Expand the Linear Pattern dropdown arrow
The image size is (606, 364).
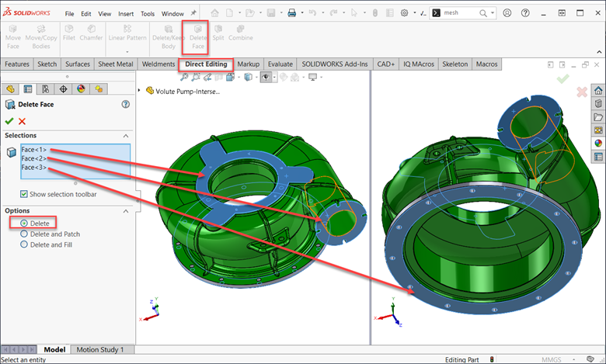[127, 52]
